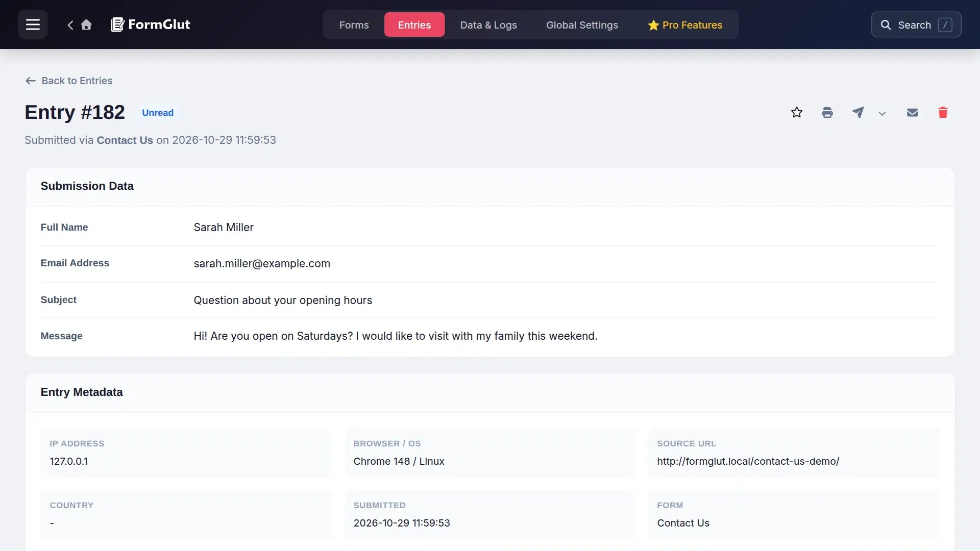The height and width of the screenshot is (551, 980).
Task: Click the message text about Saturdays
Action: coord(396,336)
